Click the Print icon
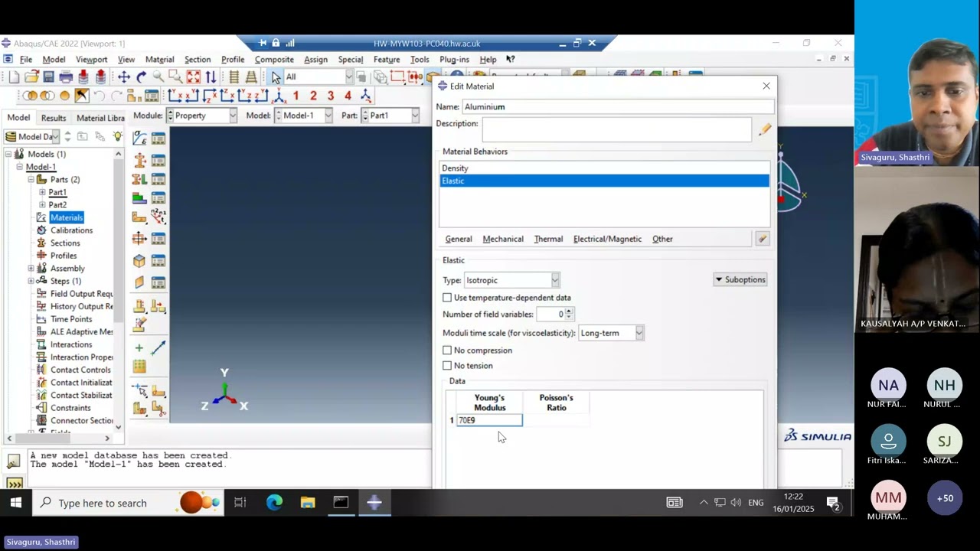Viewport: 980px width, 551px height. 66,77
